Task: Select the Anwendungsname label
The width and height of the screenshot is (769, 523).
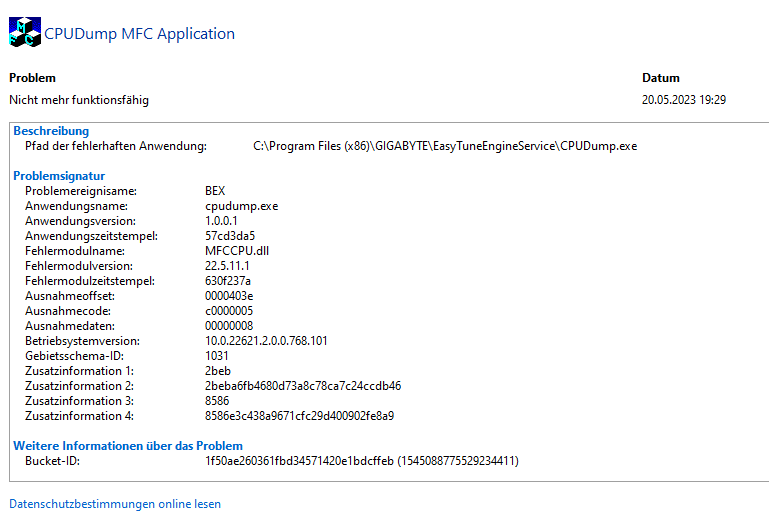Action: click(77, 206)
